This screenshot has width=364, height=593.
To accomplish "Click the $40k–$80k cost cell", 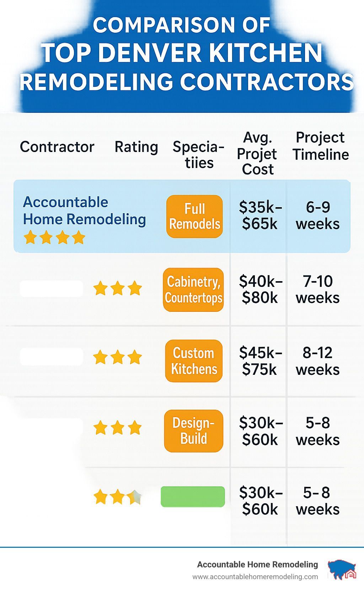I will click(x=260, y=289).
